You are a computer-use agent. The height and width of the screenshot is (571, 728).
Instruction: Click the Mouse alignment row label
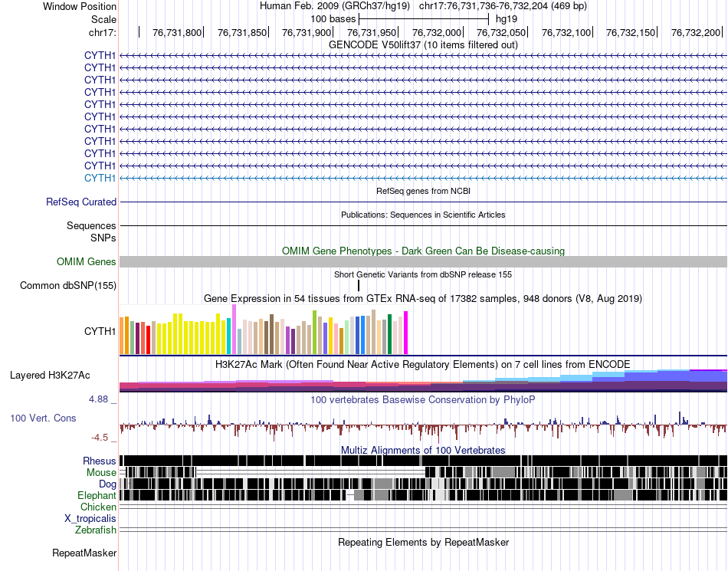tap(101, 473)
